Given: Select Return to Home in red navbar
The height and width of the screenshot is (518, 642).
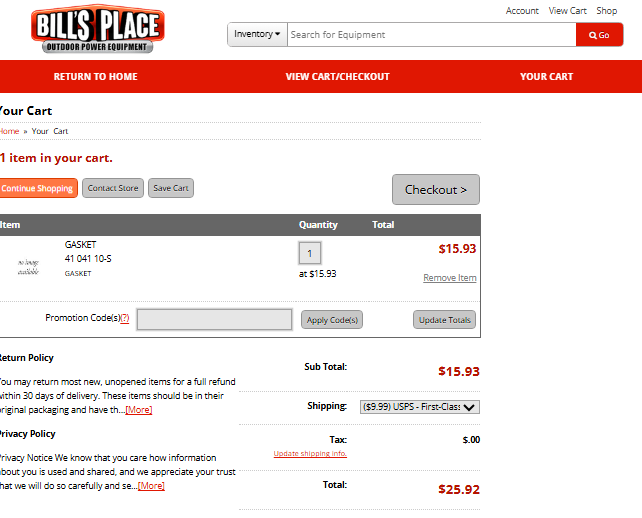Looking at the screenshot, I should click(95, 77).
